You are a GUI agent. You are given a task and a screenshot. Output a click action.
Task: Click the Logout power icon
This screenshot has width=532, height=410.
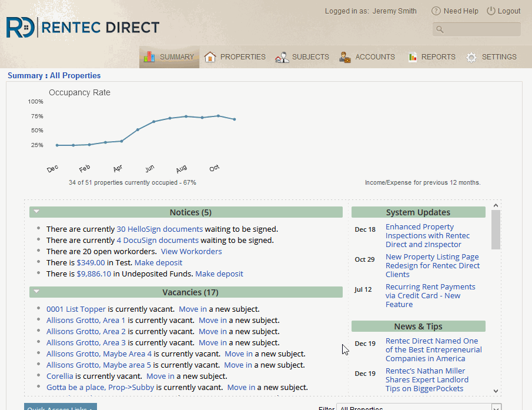(x=491, y=11)
